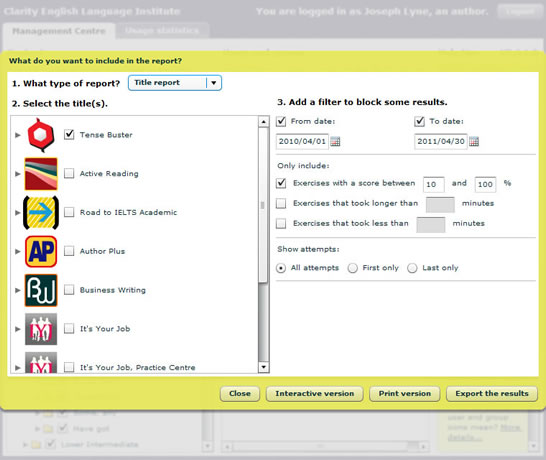Click the Author Plus AP icon

click(41, 251)
